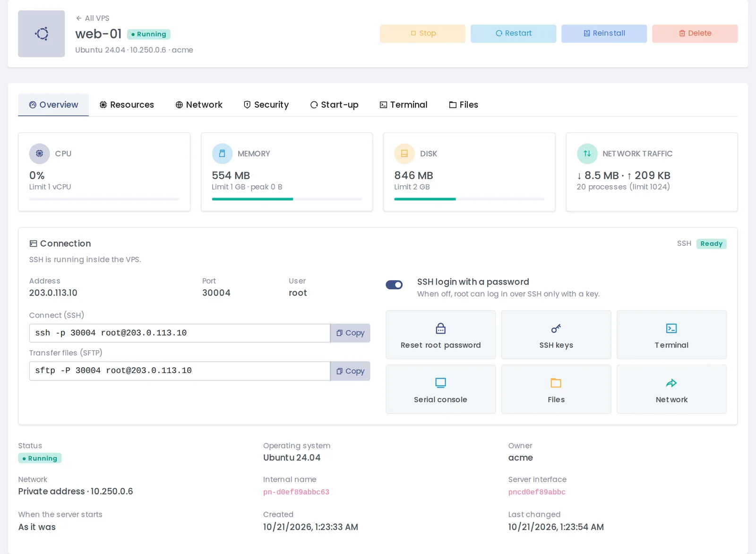
Task: Open the Start-up tab
Action: 334,104
